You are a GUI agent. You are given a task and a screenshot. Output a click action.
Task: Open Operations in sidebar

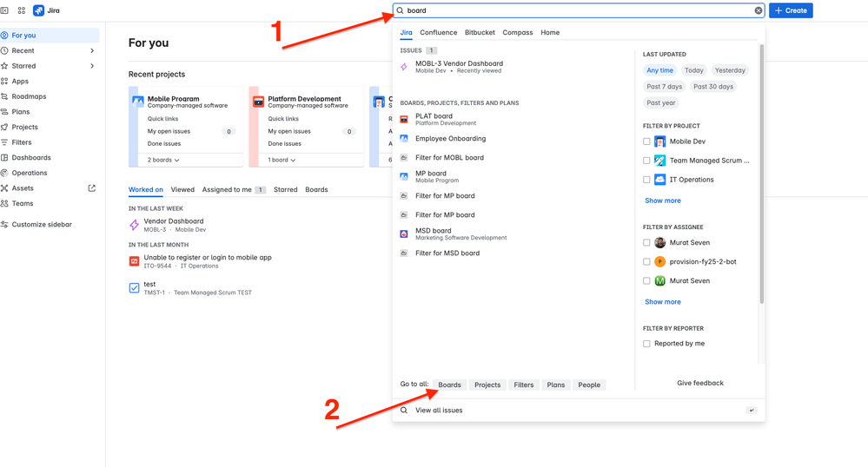point(30,174)
